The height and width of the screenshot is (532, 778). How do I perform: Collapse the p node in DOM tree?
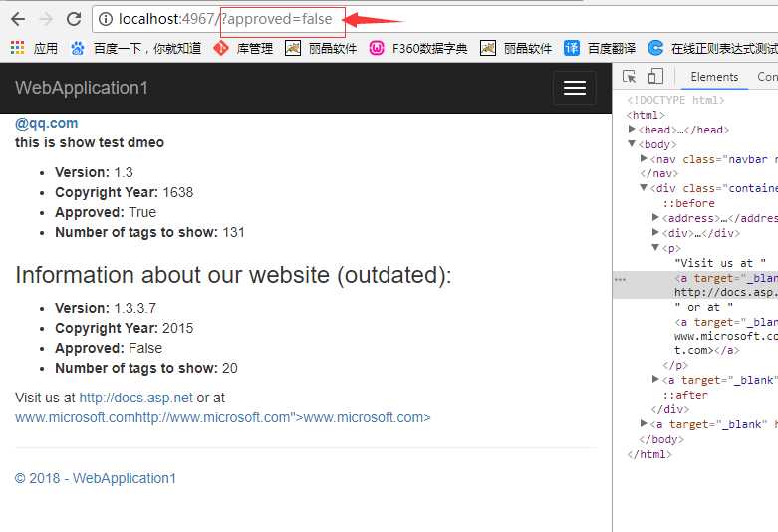pos(655,247)
